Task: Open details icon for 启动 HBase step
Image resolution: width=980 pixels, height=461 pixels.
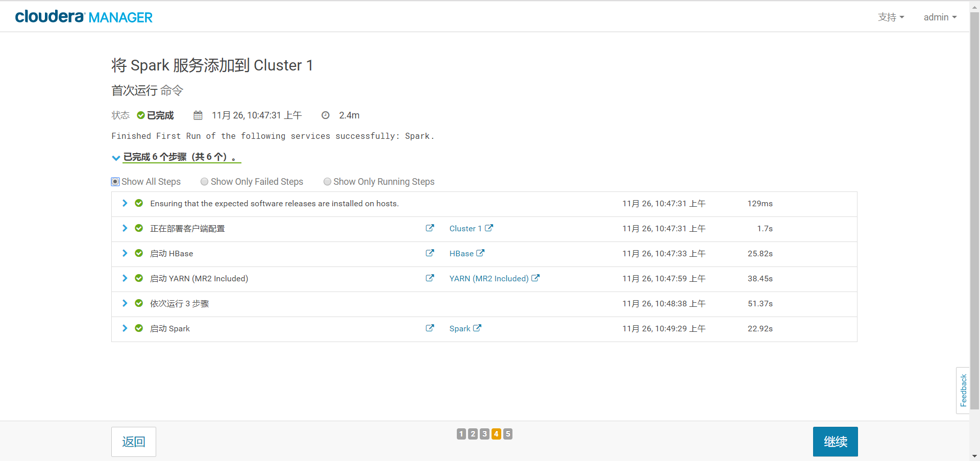Action: click(x=430, y=253)
